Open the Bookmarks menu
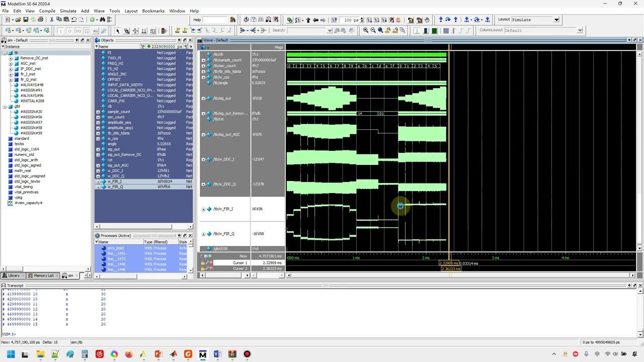Viewport: 644px width, 362px height. click(x=153, y=11)
